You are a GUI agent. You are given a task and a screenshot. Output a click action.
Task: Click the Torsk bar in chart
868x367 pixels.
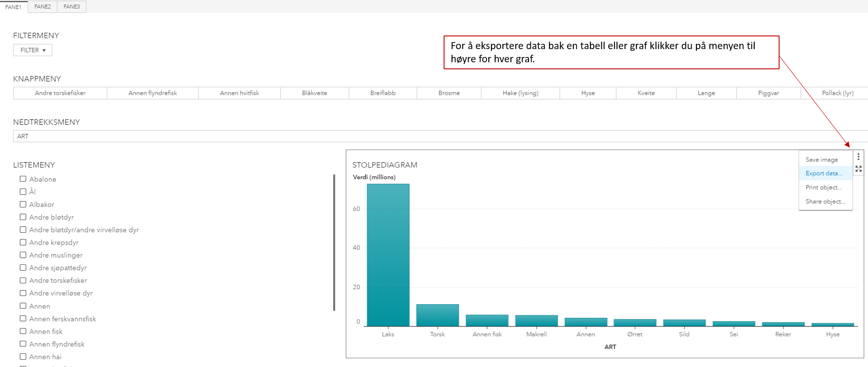click(438, 315)
